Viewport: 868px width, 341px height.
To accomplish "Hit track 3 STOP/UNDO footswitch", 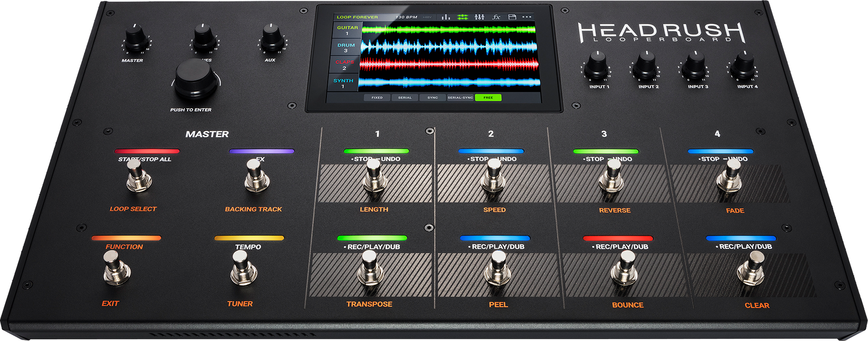I will pos(611,176).
